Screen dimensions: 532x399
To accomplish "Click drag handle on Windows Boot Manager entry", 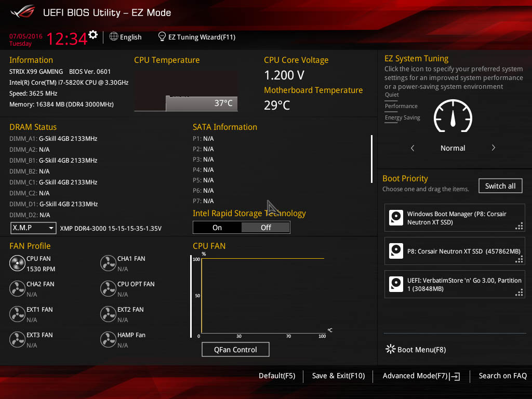I will point(519,227).
